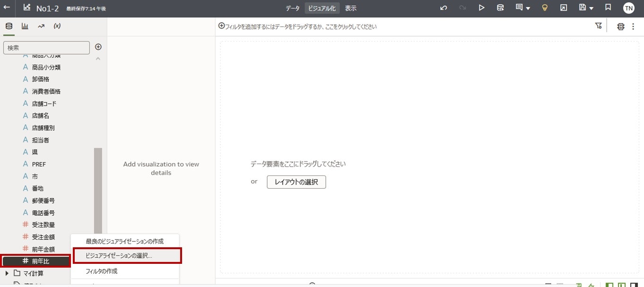Click the filter bar settings funnel icon

pyautogui.click(x=599, y=26)
